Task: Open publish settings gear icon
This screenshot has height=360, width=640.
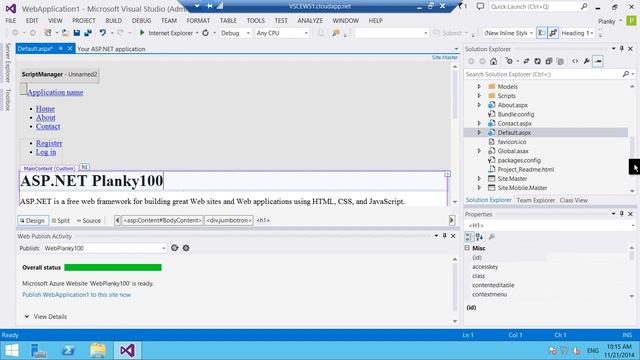Action: [186, 248]
